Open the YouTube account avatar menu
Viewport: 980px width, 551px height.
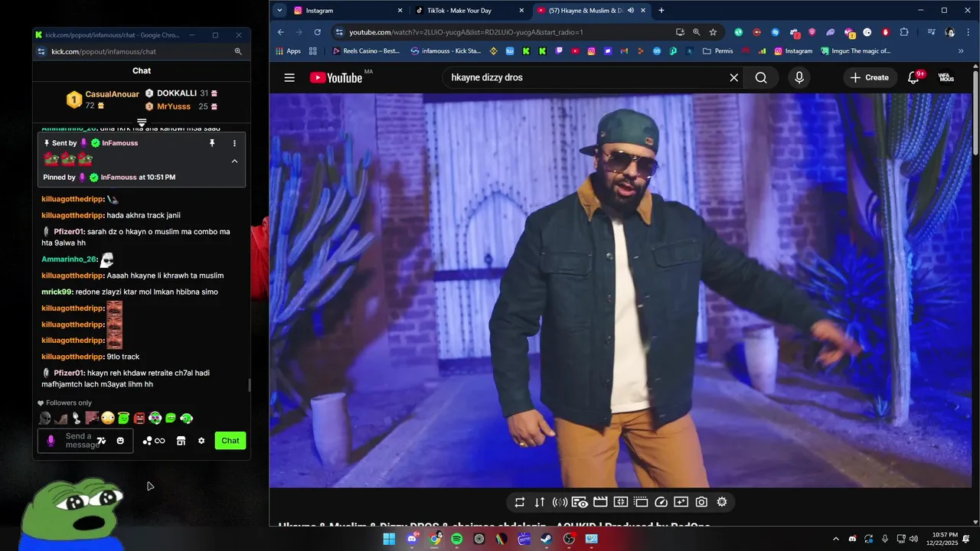946,77
